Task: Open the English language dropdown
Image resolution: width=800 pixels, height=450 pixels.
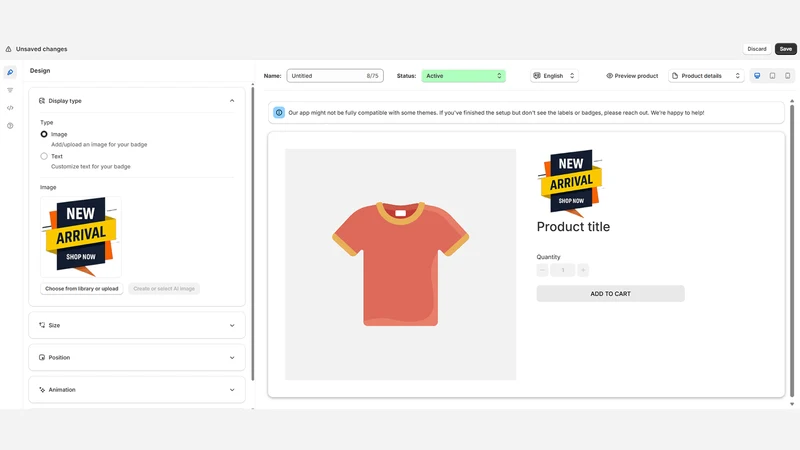Action: 554,76
